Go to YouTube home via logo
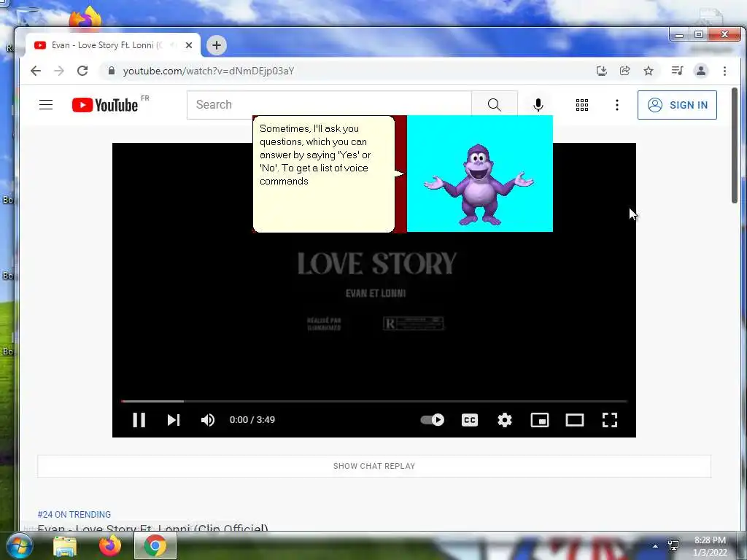747x560 pixels. coord(105,105)
